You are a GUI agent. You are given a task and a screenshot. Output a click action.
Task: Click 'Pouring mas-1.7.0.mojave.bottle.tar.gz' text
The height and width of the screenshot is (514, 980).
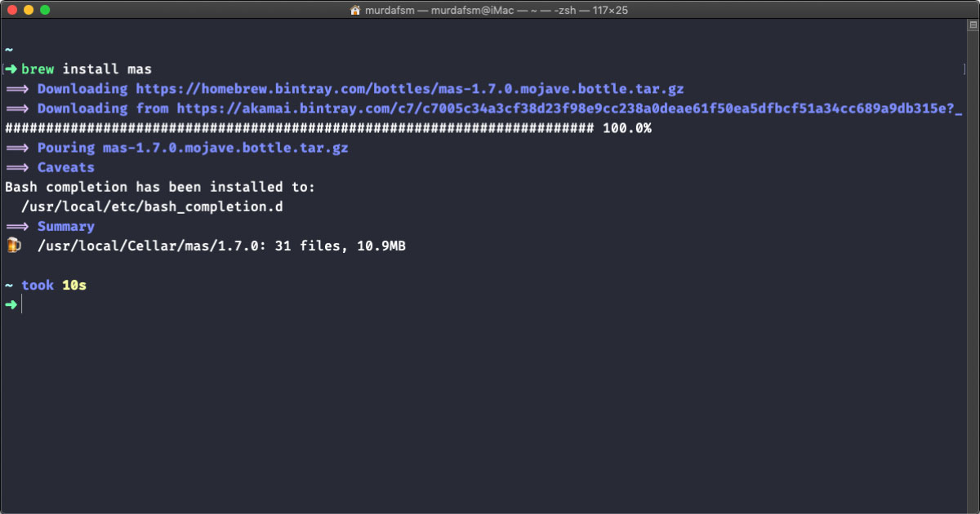click(193, 148)
